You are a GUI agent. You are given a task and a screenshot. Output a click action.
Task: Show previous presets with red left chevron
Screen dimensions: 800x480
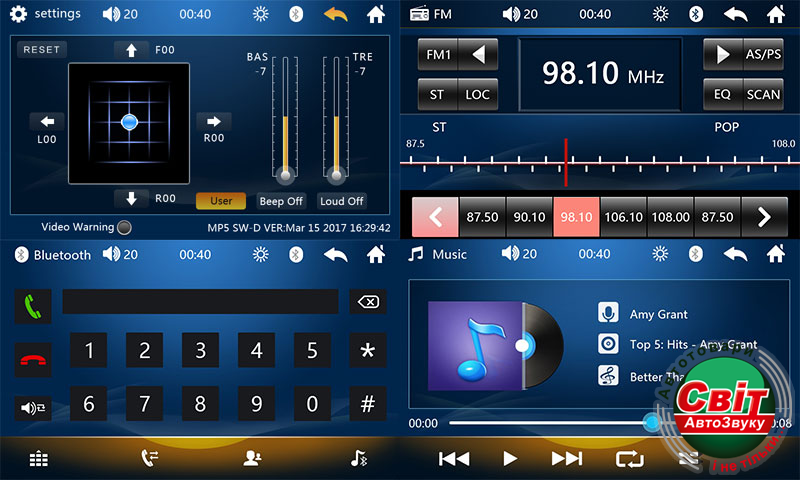click(435, 217)
